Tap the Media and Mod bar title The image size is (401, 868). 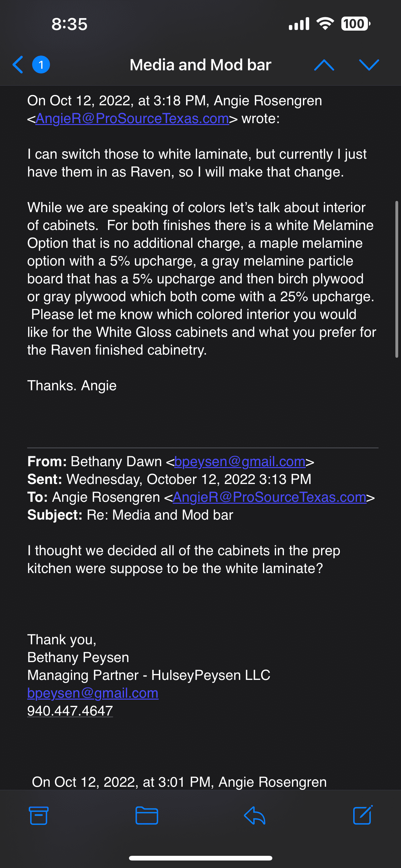click(x=200, y=65)
